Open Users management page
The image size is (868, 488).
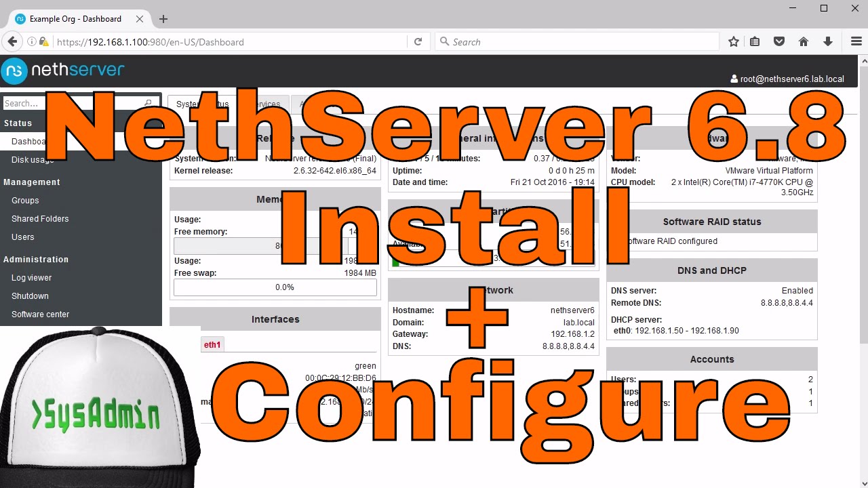23,237
